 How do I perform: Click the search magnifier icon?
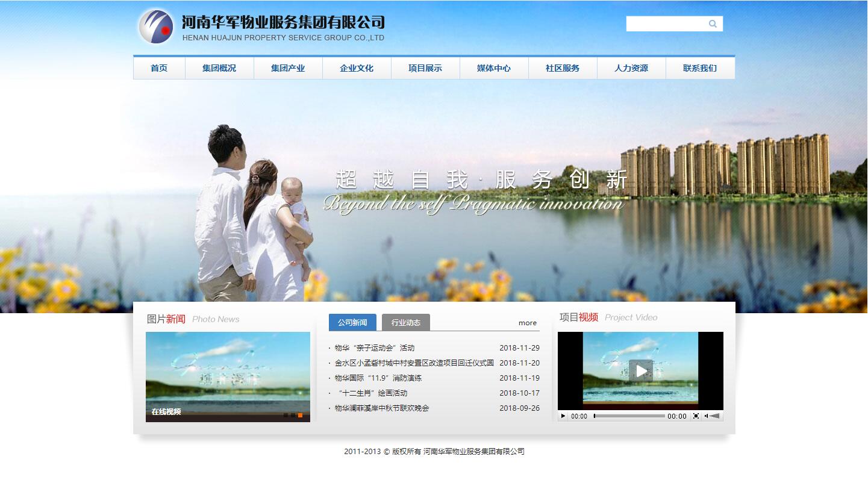coord(713,24)
